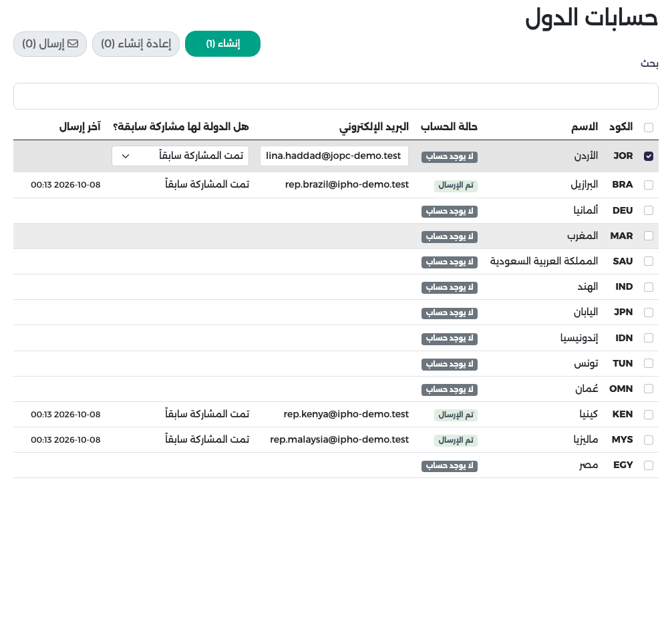Click the حسابات الدول page title
672x623 pixels.
click(x=591, y=18)
